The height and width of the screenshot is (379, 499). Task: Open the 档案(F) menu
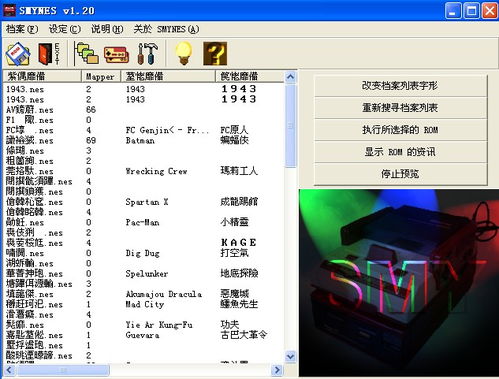point(22,29)
